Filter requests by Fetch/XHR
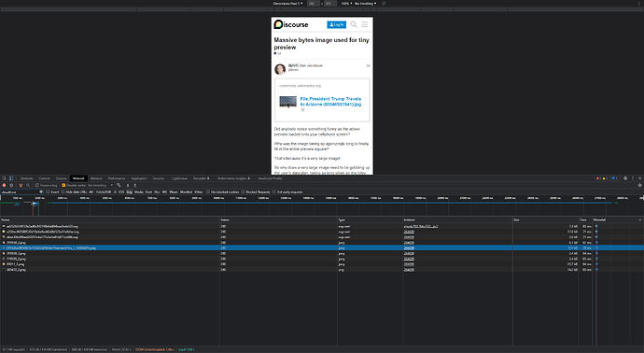This screenshot has height=353, width=644. point(104,192)
